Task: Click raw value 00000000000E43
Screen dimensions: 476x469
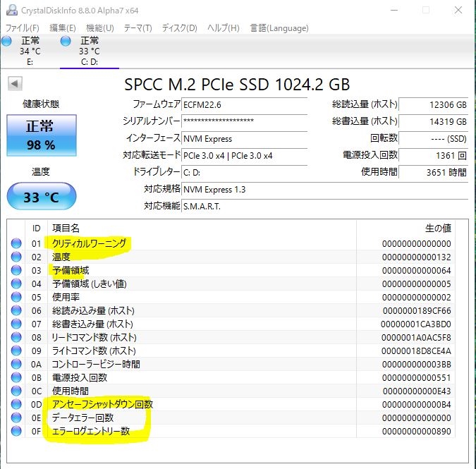Action: (x=417, y=391)
